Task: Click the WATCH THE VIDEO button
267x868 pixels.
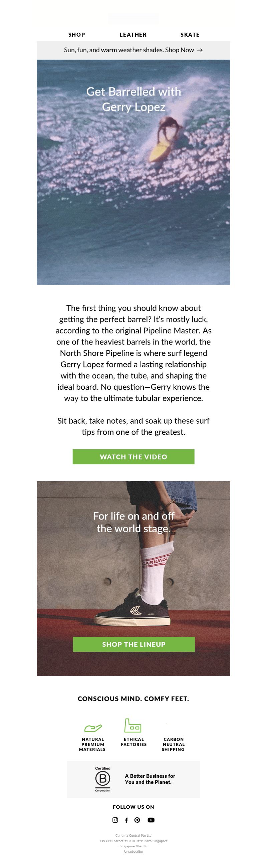Action: click(x=133, y=457)
